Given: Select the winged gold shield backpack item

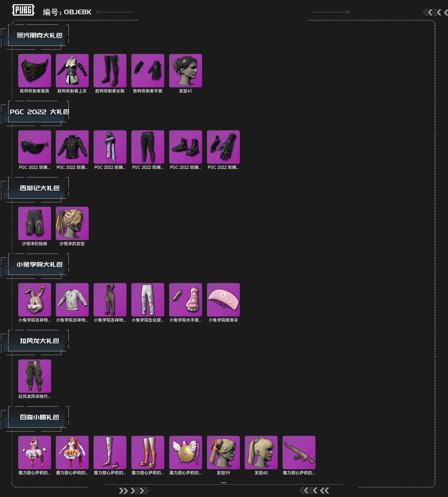Looking at the screenshot, I should [x=185, y=452].
